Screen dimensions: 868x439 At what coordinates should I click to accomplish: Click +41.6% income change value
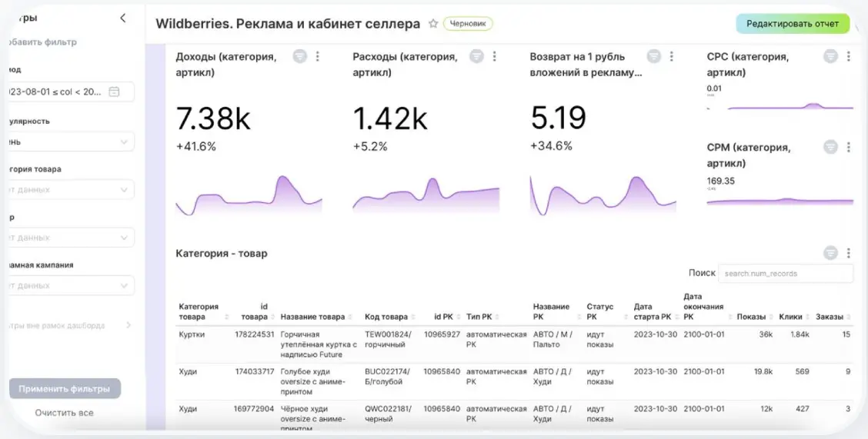pos(196,147)
